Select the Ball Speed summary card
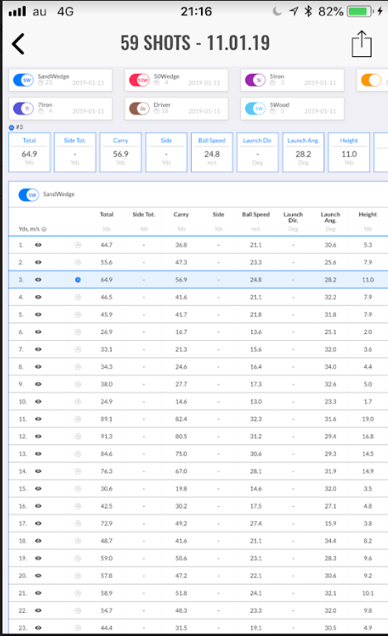The height and width of the screenshot is (636, 388). click(212, 152)
